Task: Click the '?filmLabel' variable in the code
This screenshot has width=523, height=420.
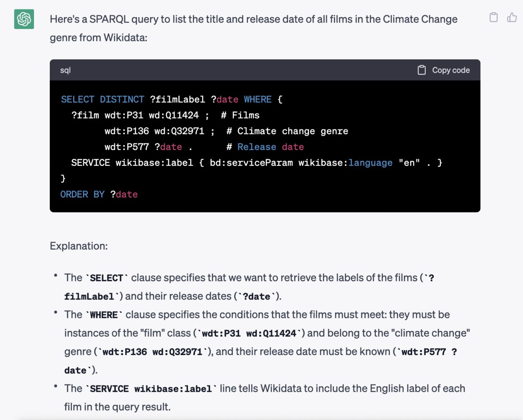Action: 177,99
